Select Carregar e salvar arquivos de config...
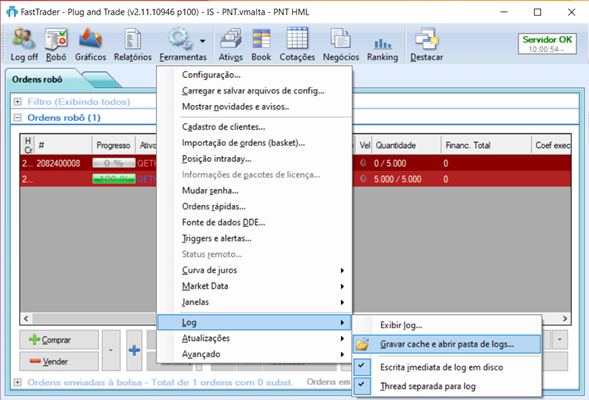The width and height of the screenshot is (589, 400). pyautogui.click(x=254, y=91)
